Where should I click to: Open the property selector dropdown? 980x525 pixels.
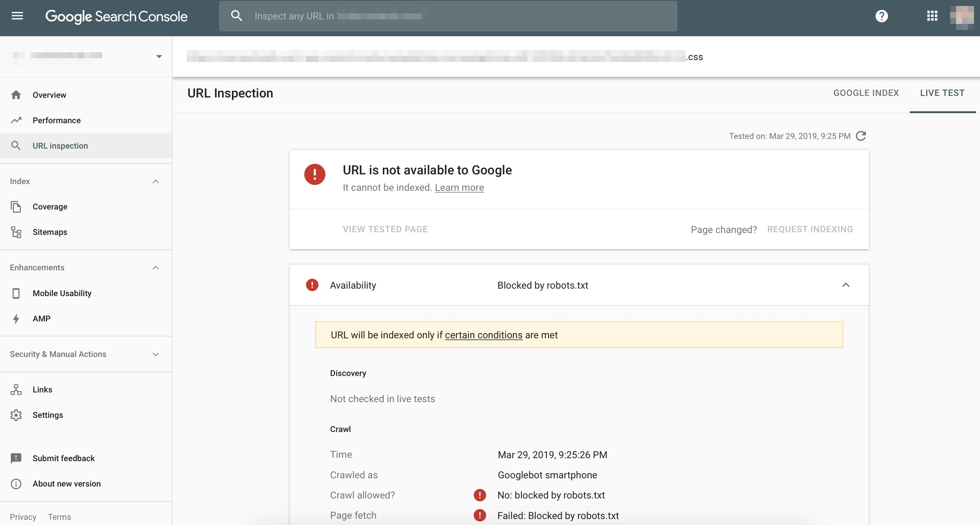coord(159,56)
